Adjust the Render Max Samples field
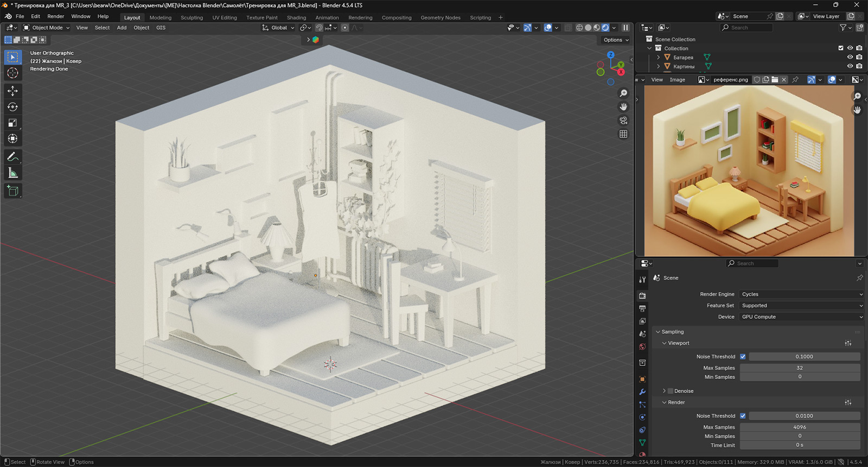The image size is (868, 467). pos(800,427)
